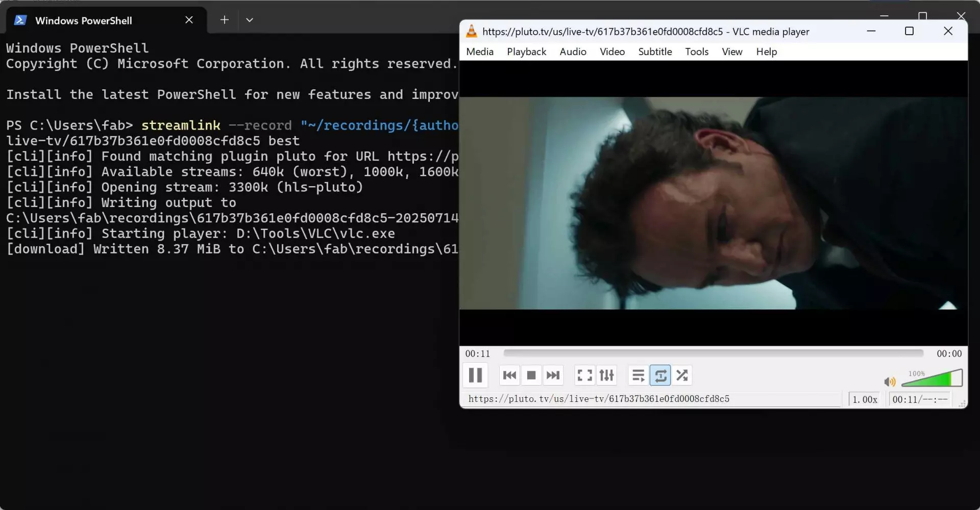Close the Windows PowerShell tab
The width and height of the screenshot is (980, 510).
189,20
